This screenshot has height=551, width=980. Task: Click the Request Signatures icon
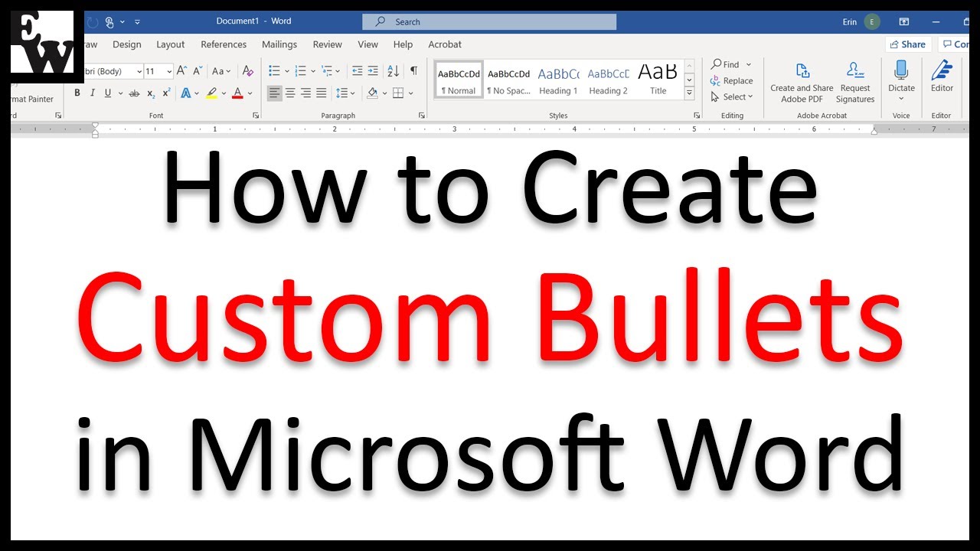pos(855,71)
